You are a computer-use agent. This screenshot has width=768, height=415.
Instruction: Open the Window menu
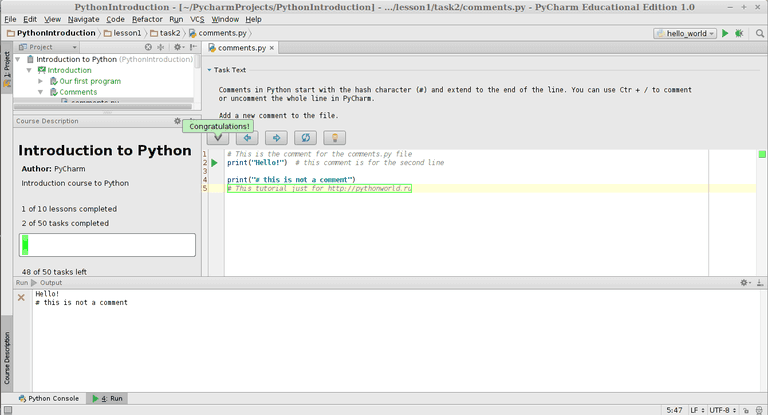[225, 19]
